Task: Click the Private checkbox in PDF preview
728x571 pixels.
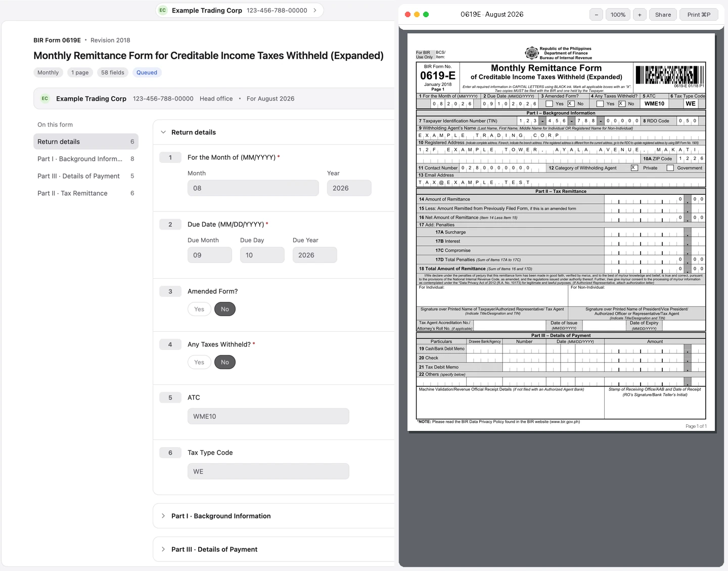Action: point(634,168)
